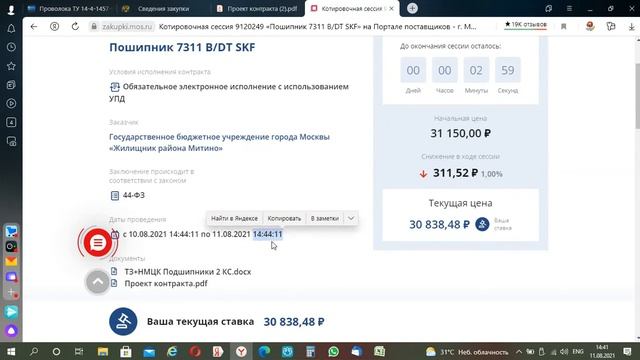The height and width of the screenshot is (360, 640).
Task: Open the Windows Start menu
Action: (11, 351)
